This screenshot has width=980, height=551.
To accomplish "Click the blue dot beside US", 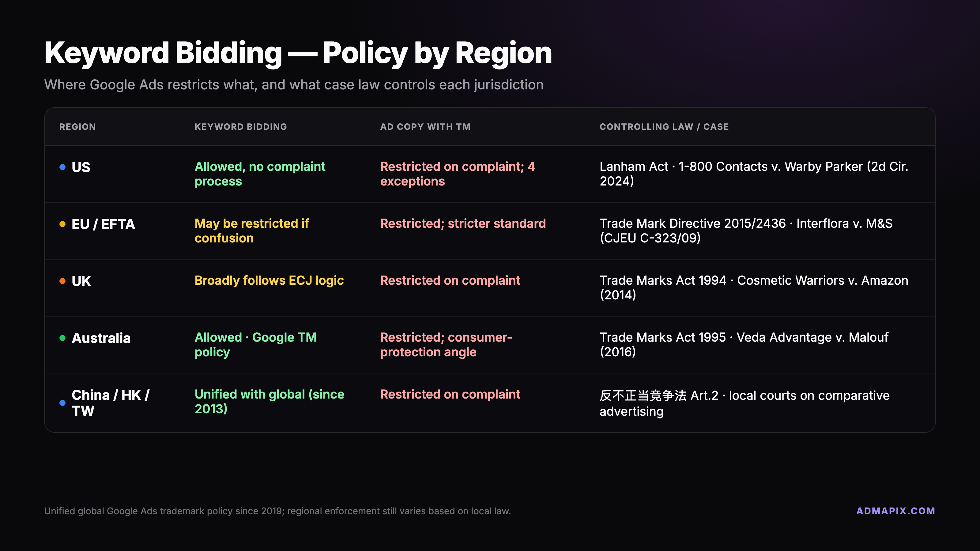I will click(x=62, y=167).
